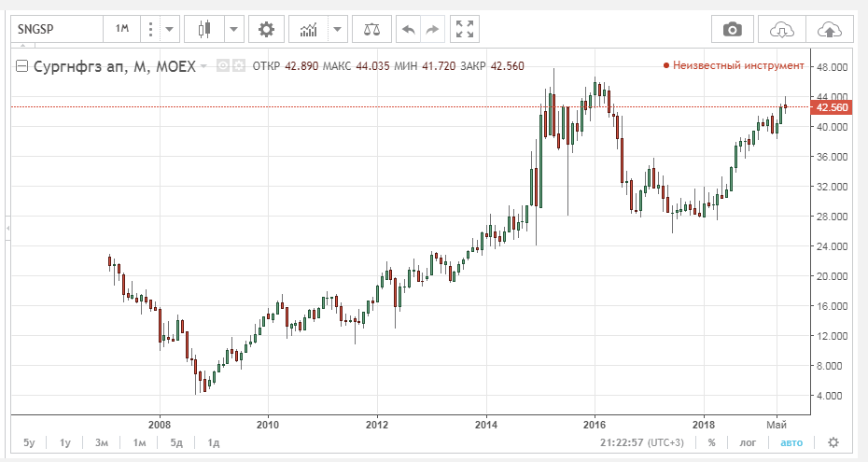
Task: Click the 21:22:57 (UTC+3) timezone label
Action: tap(641, 442)
